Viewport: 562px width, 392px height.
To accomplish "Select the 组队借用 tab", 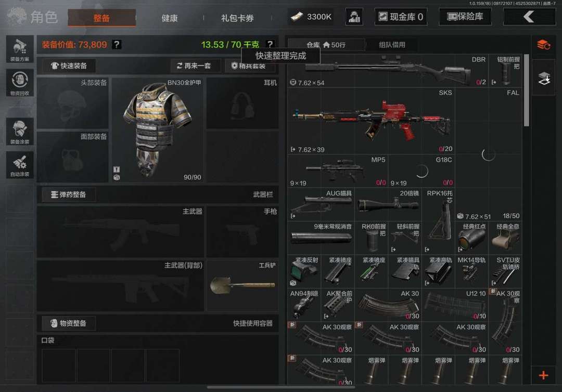I will click(392, 45).
